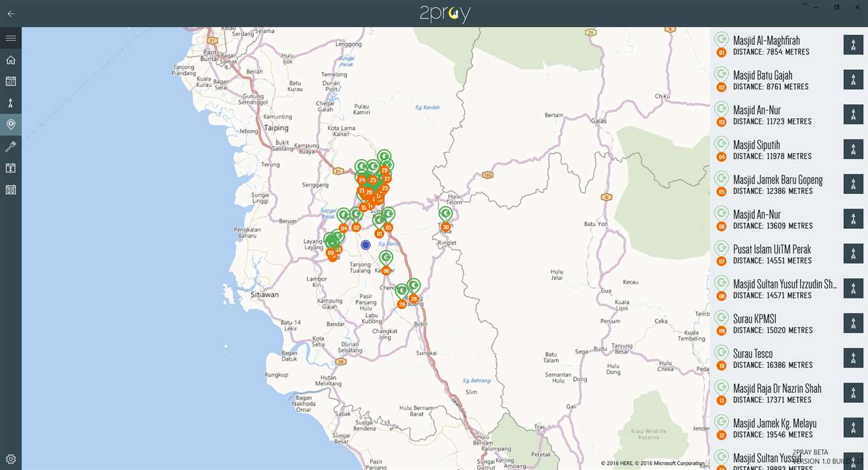Click the 'DISTANCE: 13609 METRES' text
The width and height of the screenshot is (868, 470).
[x=773, y=226]
